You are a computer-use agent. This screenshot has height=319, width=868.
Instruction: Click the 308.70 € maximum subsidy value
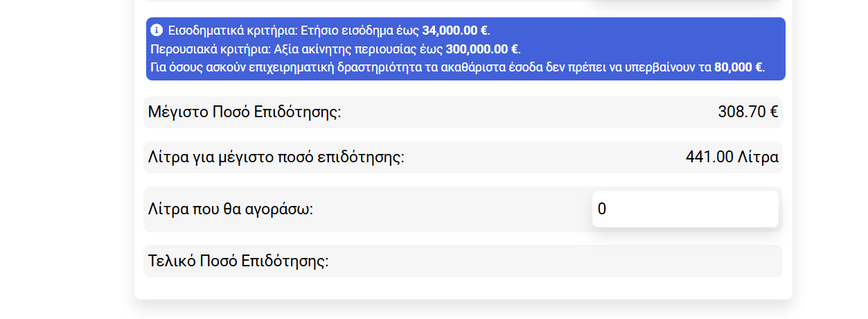point(747,112)
